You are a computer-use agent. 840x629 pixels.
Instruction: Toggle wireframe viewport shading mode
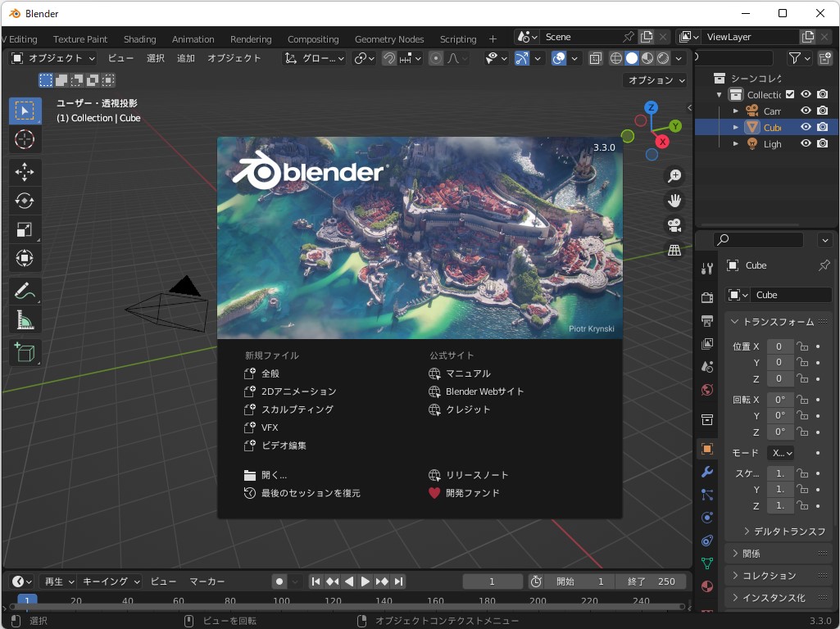tap(615, 57)
